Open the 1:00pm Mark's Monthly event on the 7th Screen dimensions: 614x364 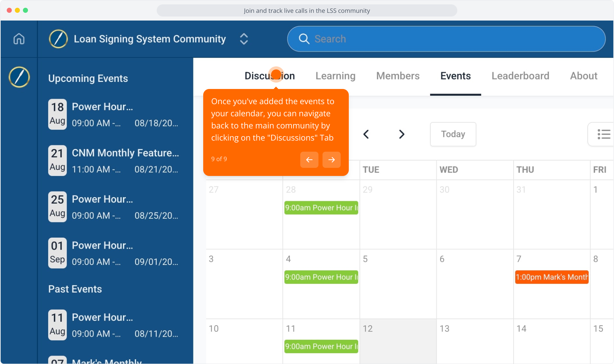coord(552,277)
